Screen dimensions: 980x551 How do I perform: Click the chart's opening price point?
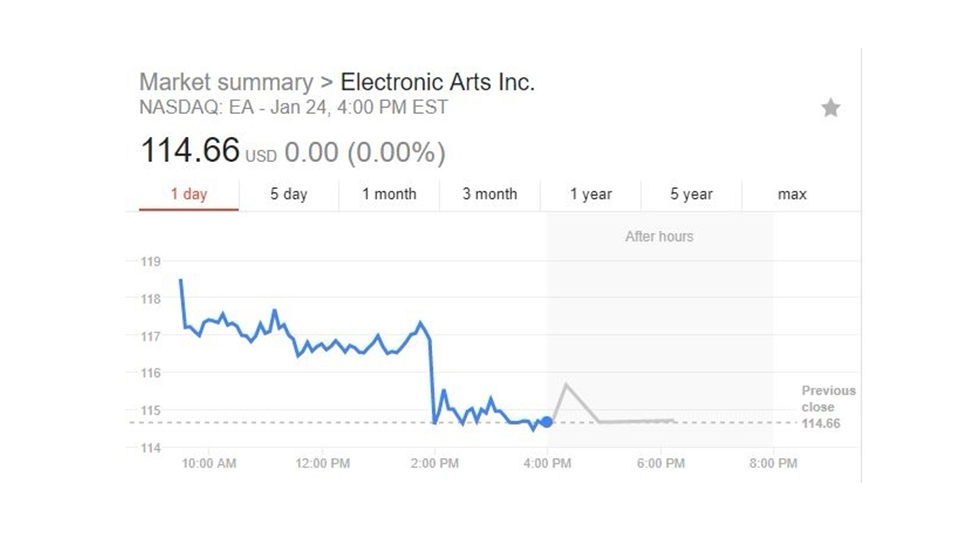[x=181, y=280]
